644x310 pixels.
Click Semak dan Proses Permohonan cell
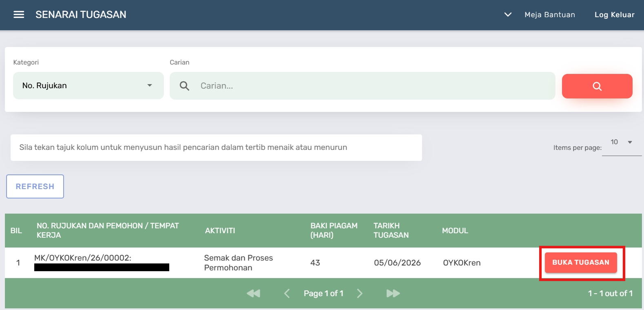pyautogui.click(x=239, y=263)
